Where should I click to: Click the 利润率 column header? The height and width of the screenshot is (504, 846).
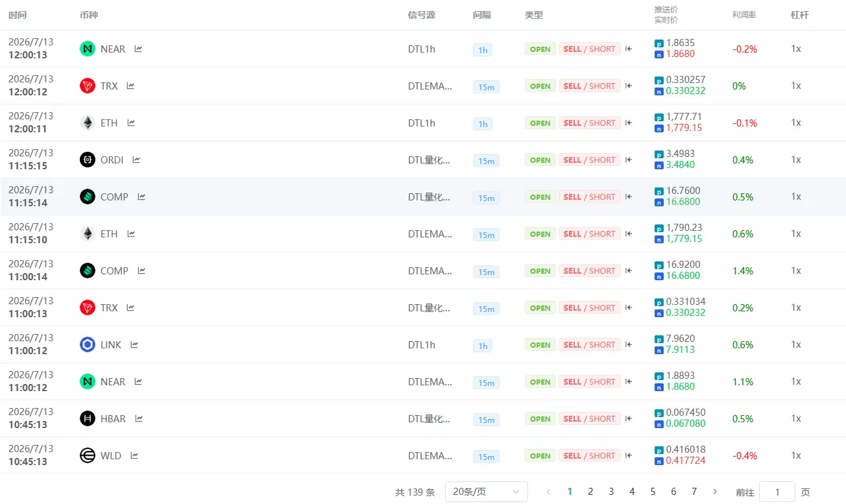coord(744,15)
